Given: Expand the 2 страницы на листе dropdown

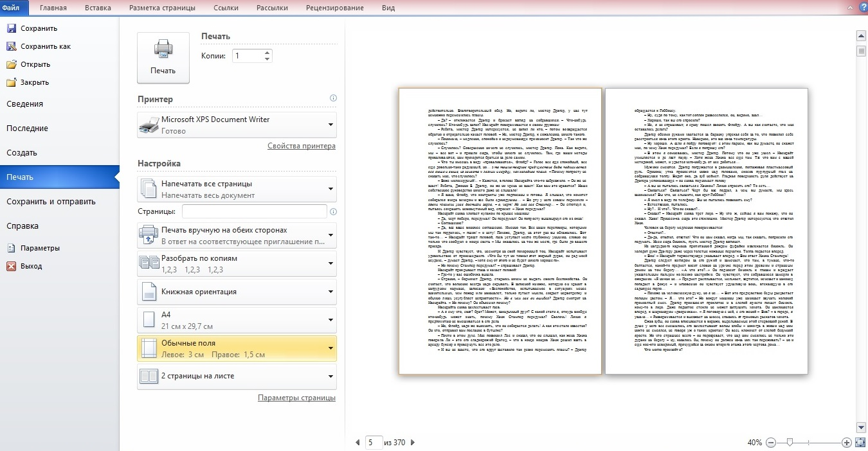Looking at the screenshot, I should coord(331,376).
